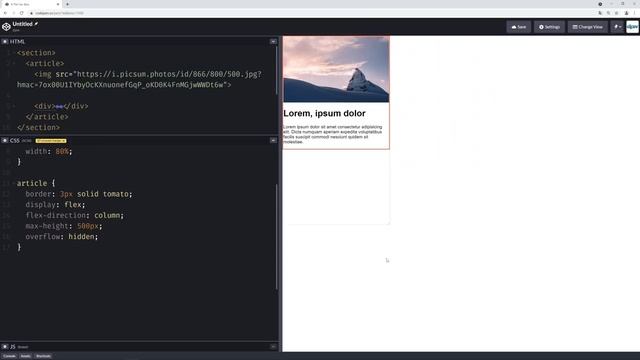Click the 'flex-direction: column' CSS line
This screenshot has height=360, width=640.
click(74, 215)
